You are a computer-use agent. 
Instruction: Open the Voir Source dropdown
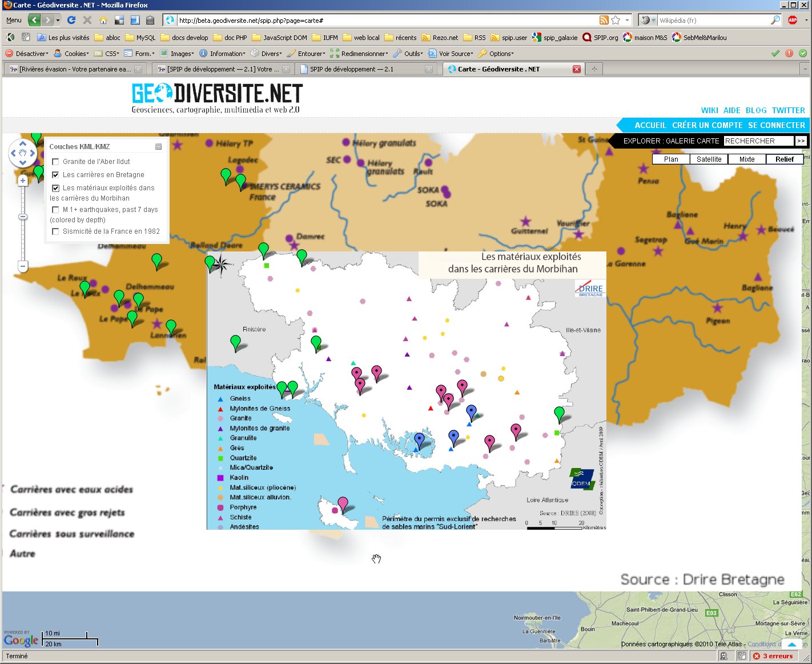451,53
